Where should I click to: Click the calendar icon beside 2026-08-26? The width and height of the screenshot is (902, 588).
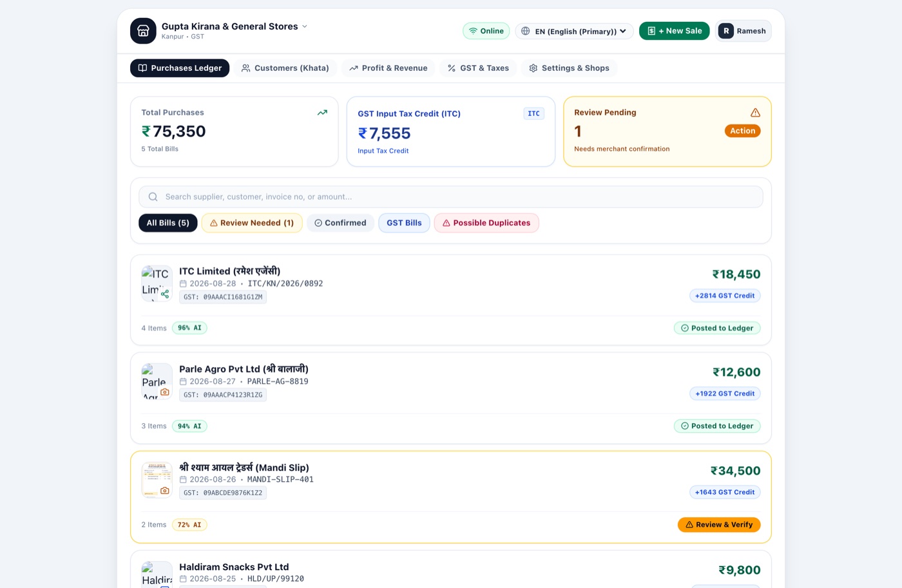(183, 480)
